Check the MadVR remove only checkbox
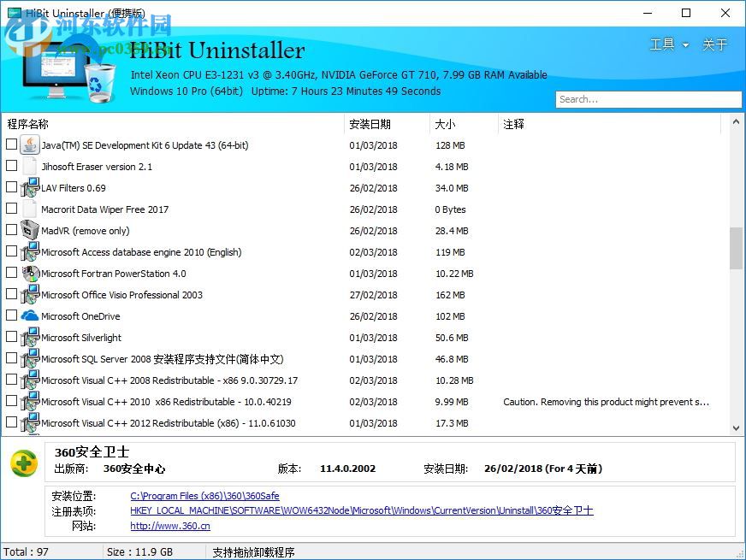The image size is (746, 560). click(x=12, y=231)
